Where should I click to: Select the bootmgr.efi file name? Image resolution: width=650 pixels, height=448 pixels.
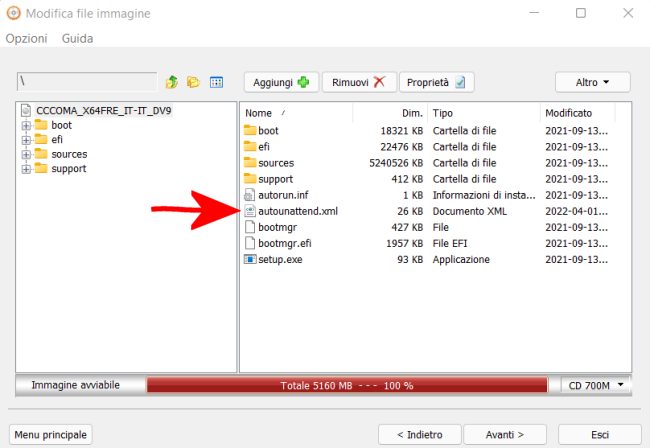(285, 244)
